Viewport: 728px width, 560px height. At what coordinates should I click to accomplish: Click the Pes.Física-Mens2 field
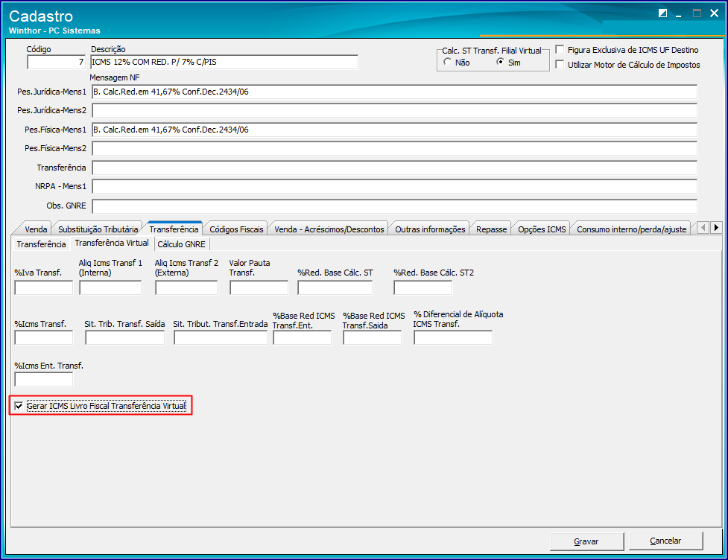[395, 148]
